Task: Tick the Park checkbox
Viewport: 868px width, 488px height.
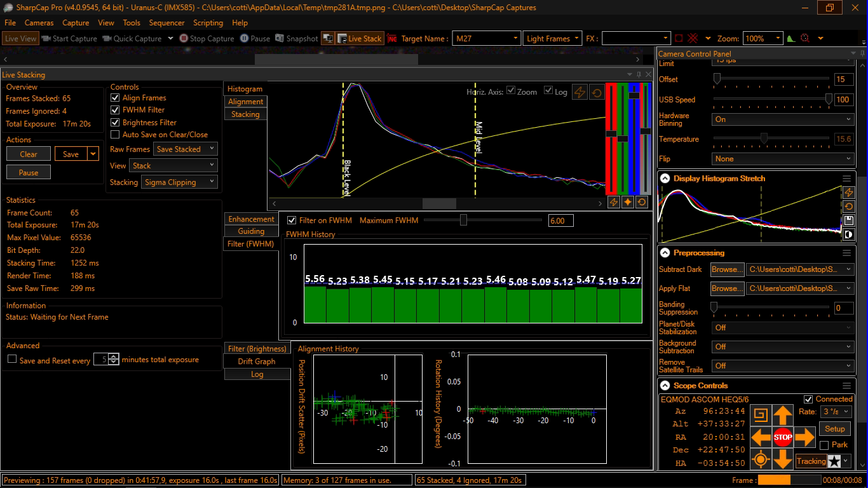Action: point(824,445)
